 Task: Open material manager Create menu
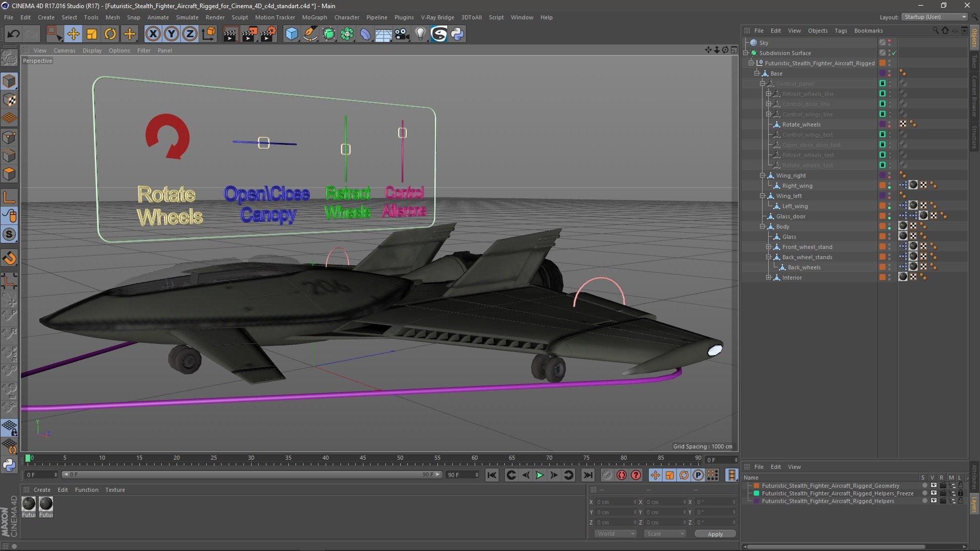(x=42, y=490)
